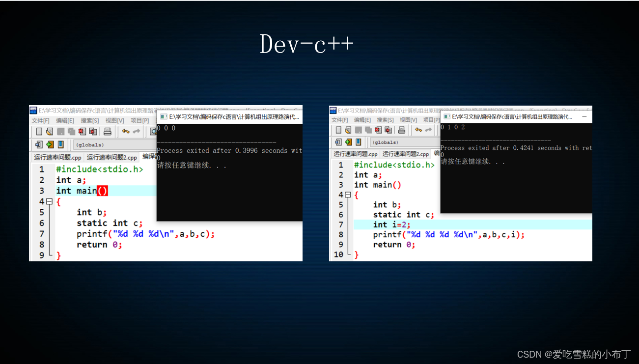Click 'int b;' line in right editor
The image size is (639, 364).
(x=387, y=205)
